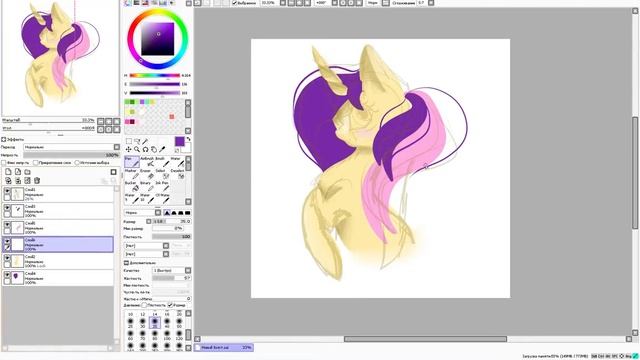Collapse the Эффекты effects section
This screenshot has height=360, width=640.
[4, 139]
